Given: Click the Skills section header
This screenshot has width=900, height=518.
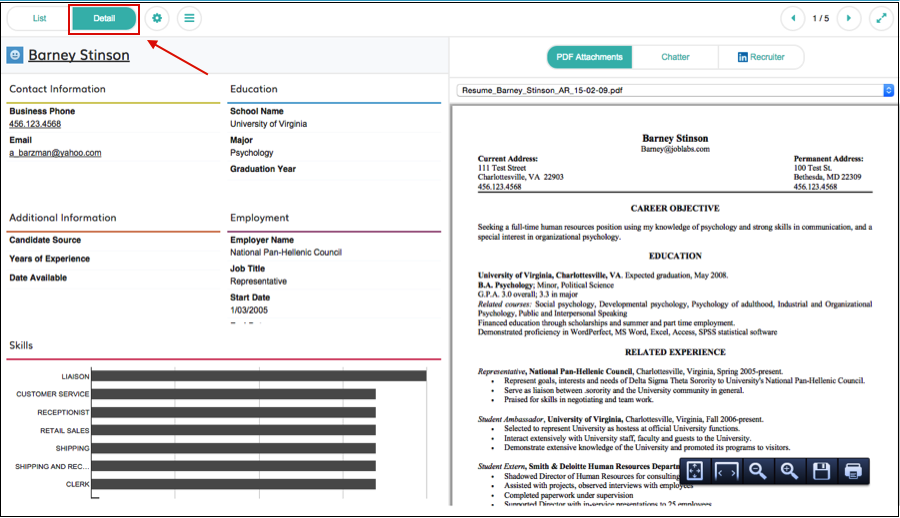Looking at the screenshot, I should coord(21,345).
